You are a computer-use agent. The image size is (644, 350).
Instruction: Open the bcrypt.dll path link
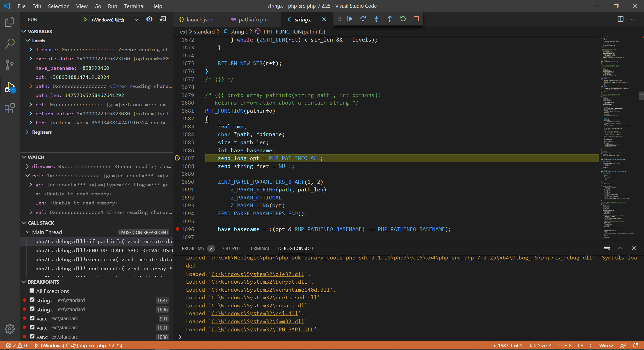point(259,282)
